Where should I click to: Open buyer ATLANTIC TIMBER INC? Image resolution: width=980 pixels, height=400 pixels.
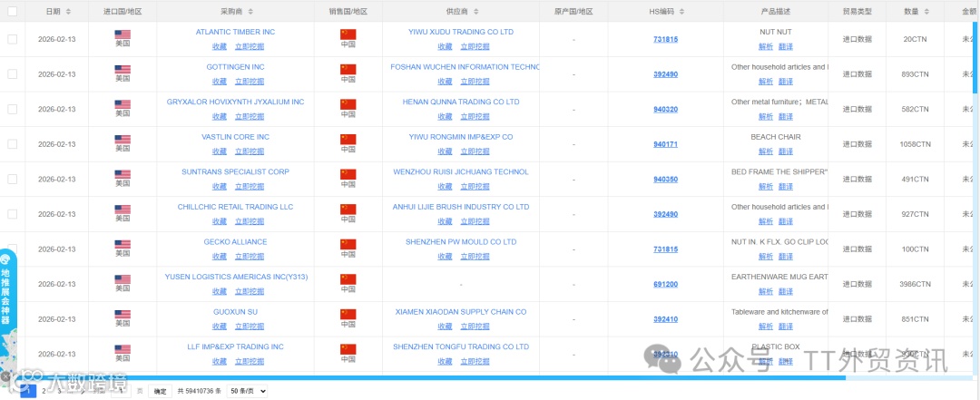point(235,32)
